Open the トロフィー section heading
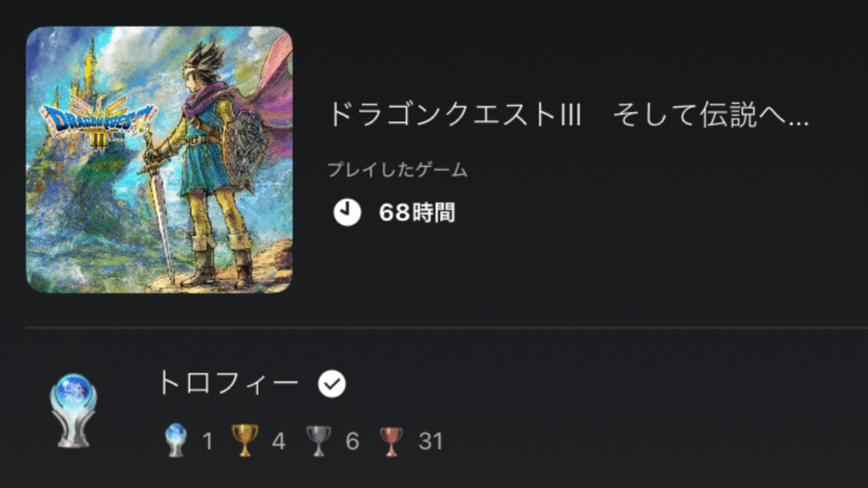Image resolution: width=868 pixels, height=488 pixels. point(229,383)
